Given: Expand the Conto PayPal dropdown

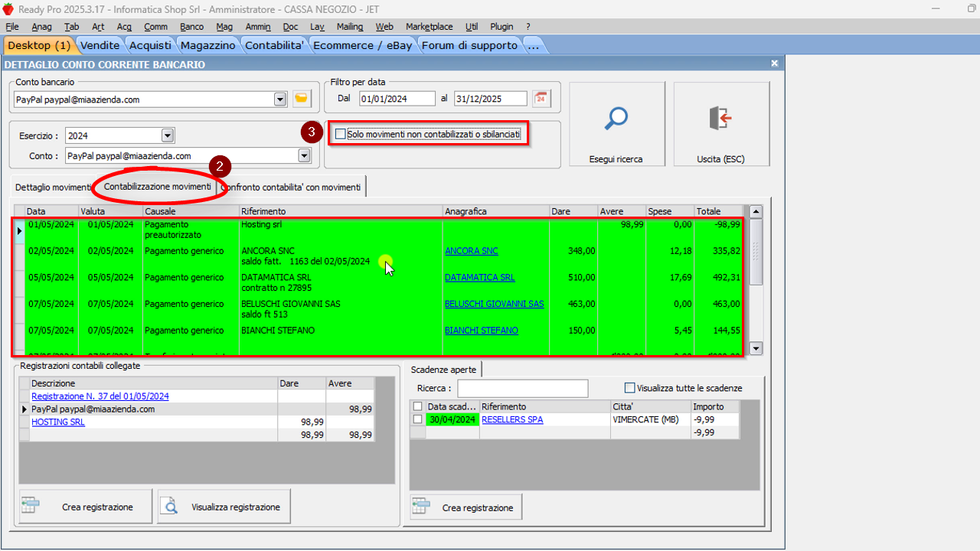Looking at the screenshot, I should click(304, 155).
